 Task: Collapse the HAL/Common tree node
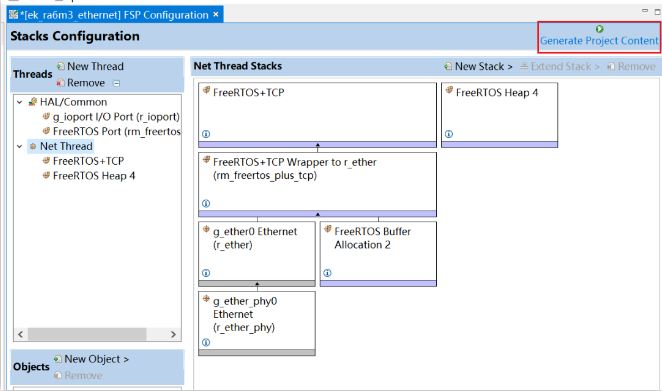pyautogui.click(x=19, y=102)
